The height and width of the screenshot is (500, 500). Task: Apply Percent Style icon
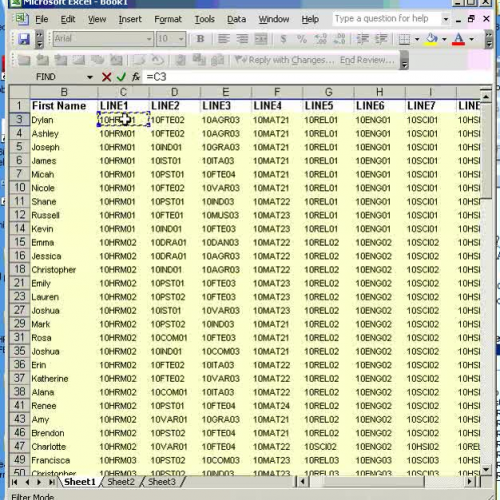pyautogui.click(x=302, y=39)
